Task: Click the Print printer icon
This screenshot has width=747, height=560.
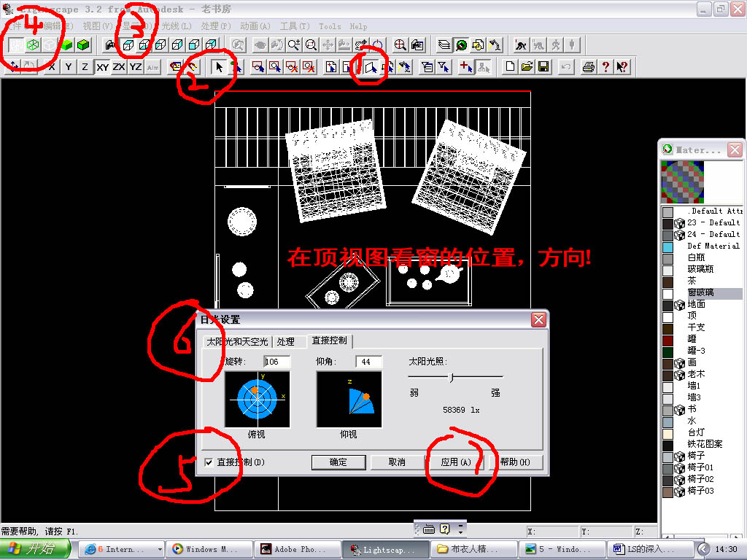Action: pos(589,66)
